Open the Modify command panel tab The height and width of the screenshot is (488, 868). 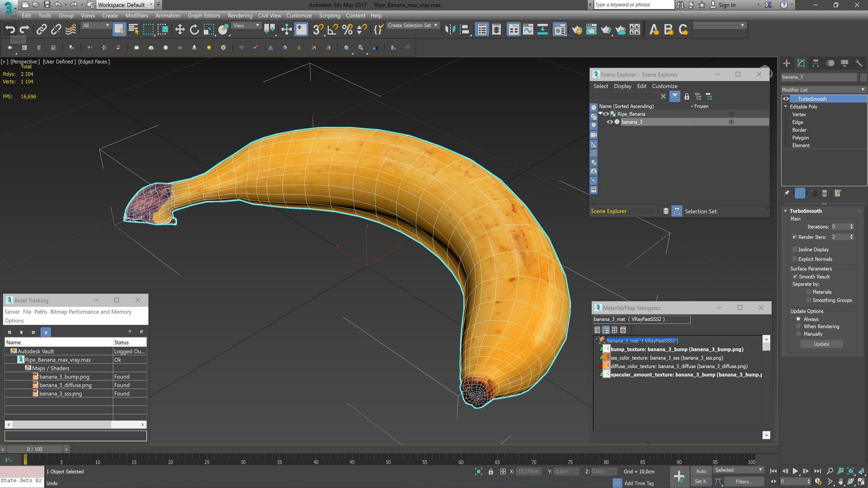[x=801, y=63]
